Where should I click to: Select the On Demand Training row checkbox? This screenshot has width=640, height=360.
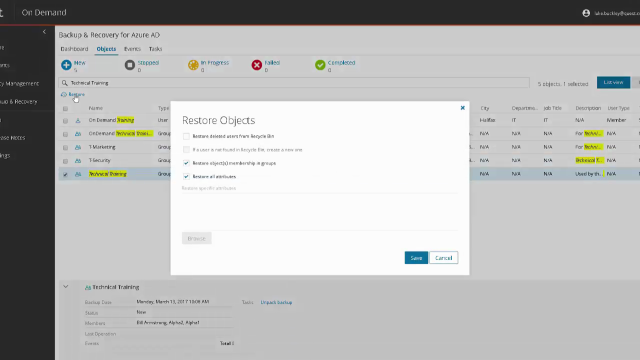[x=65, y=121]
